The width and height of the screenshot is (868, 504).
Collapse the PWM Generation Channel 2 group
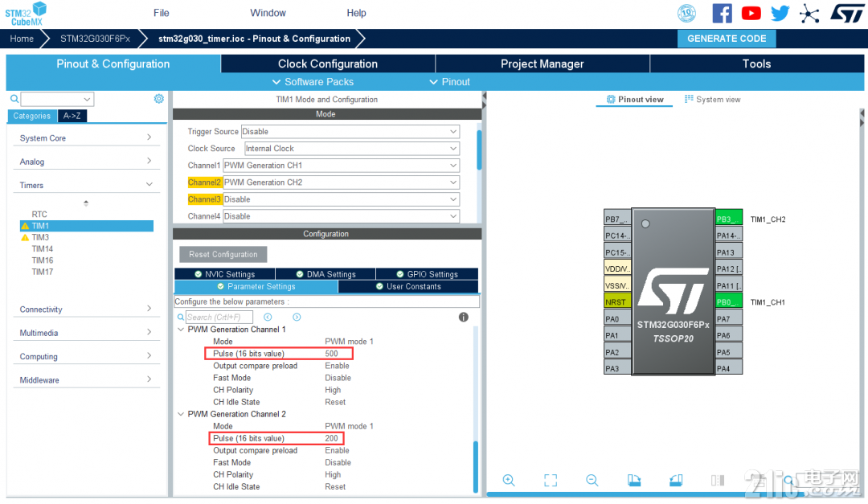[x=181, y=414]
